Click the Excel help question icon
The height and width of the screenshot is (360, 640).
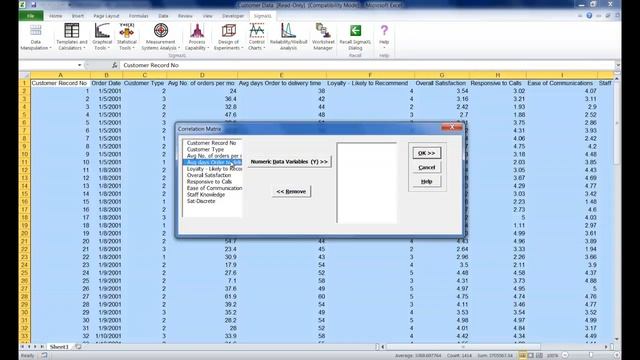point(589,16)
